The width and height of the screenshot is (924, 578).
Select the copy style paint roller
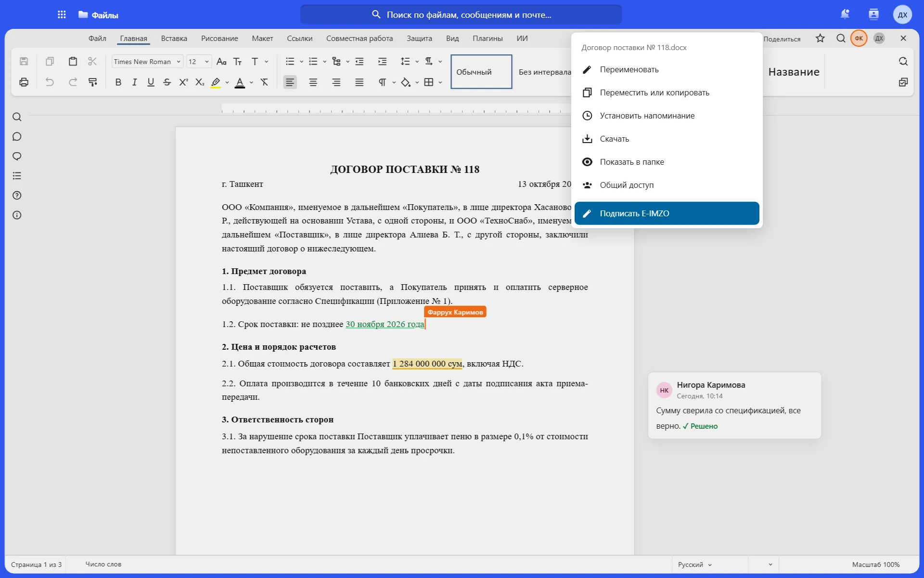tap(92, 82)
